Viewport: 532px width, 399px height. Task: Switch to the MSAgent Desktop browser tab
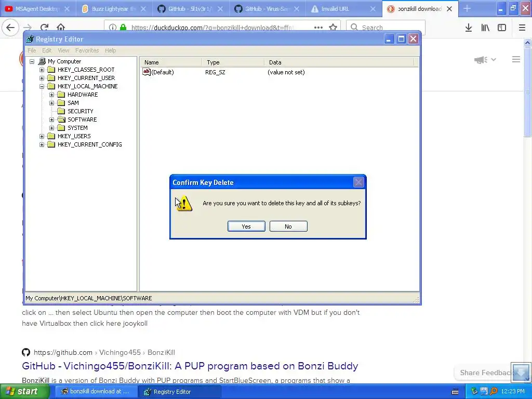coord(37,9)
